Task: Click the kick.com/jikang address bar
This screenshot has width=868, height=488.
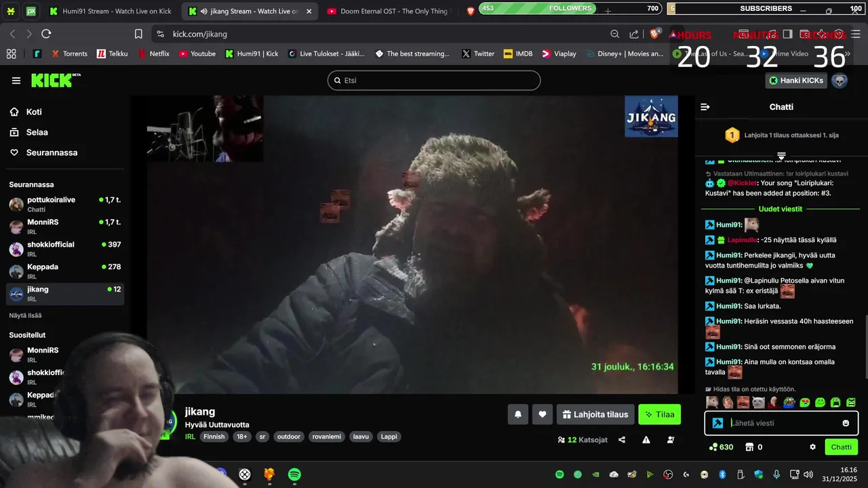Action: 380,34
